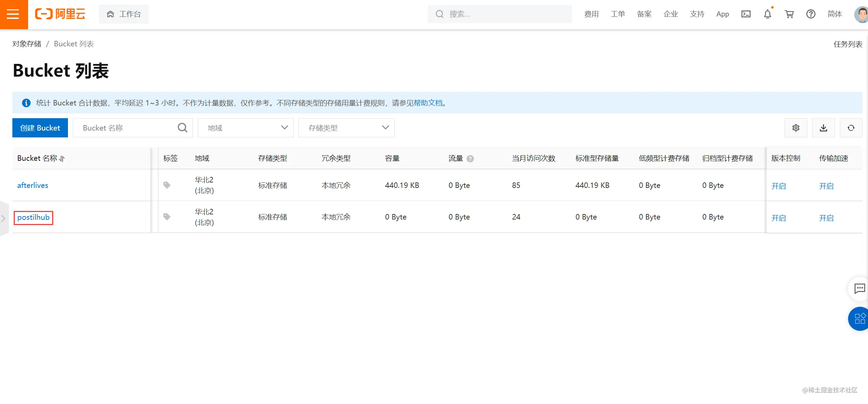The image size is (868, 404).
Task: Switch language via 简体
Action: pyautogui.click(x=835, y=14)
